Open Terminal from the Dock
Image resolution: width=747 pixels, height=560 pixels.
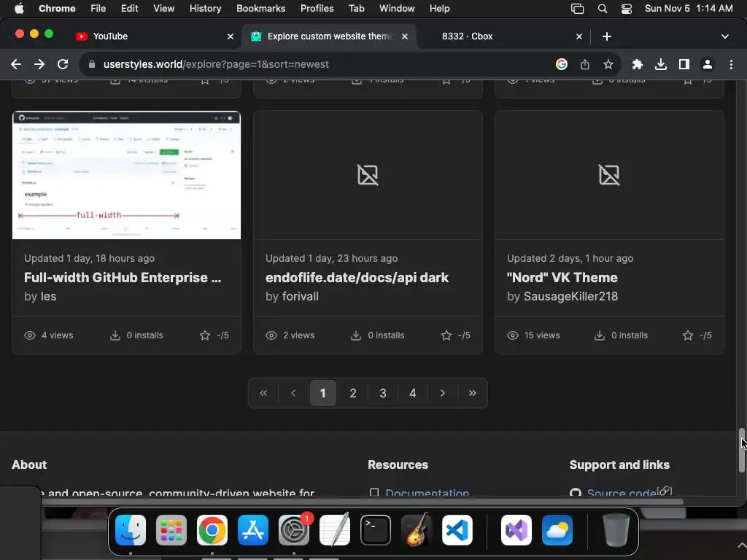[376, 530]
